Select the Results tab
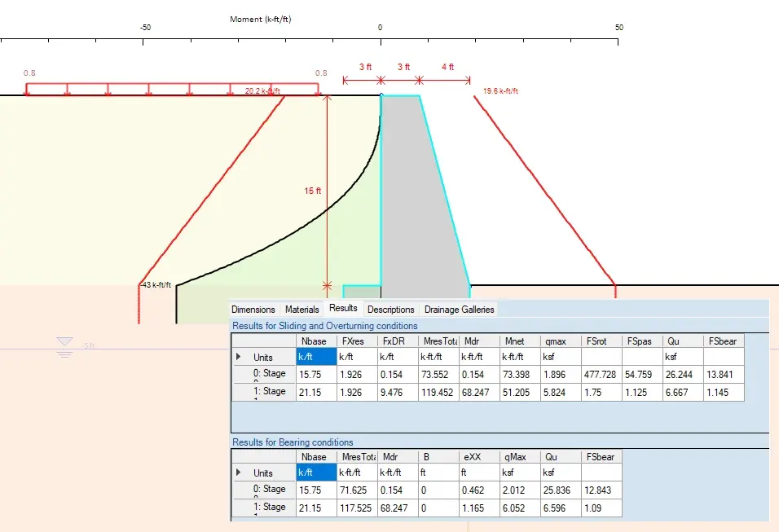This screenshot has width=779, height=532. pyautogui.click(x=343, y=308)
